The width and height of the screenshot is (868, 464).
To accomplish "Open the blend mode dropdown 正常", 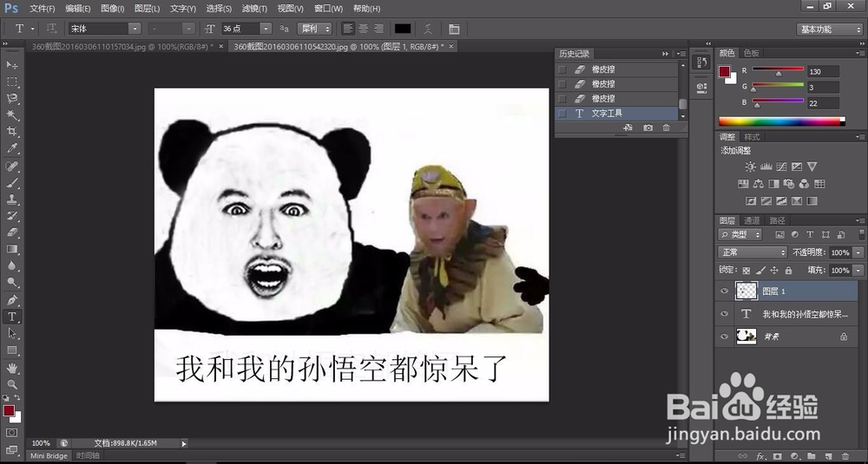I will 753,252.
